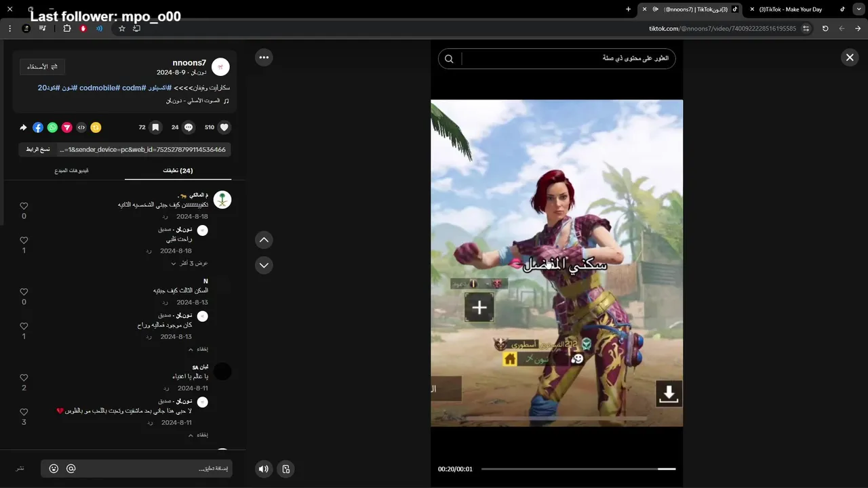Viewport: 868px width, 488px height.
Task: Open first commenter's emblem avatar
Action: (222, 199)
